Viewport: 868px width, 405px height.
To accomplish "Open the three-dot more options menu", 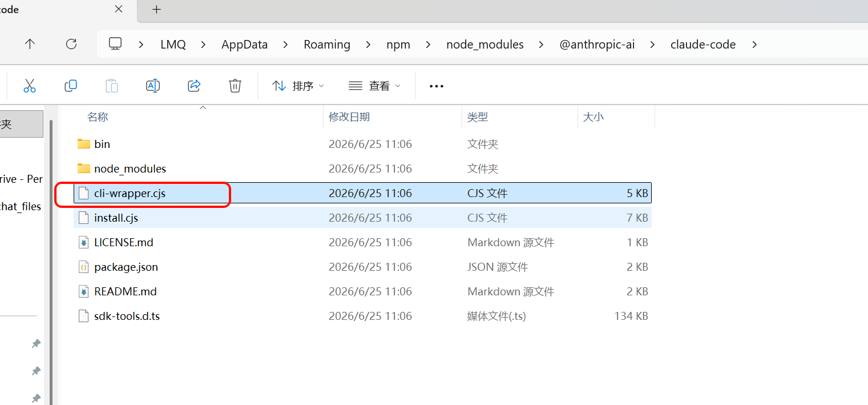I will click(x=437, y=86).
